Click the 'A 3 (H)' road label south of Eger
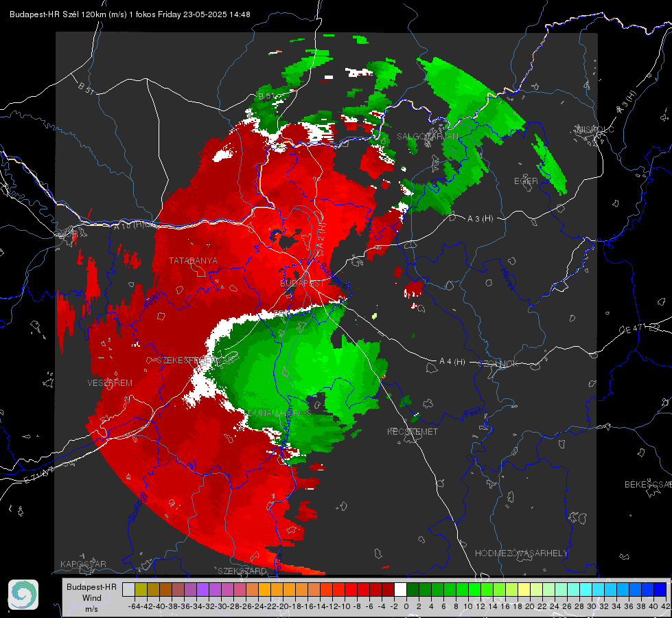Viewport: 672px width, 618px height. [480, 218]
